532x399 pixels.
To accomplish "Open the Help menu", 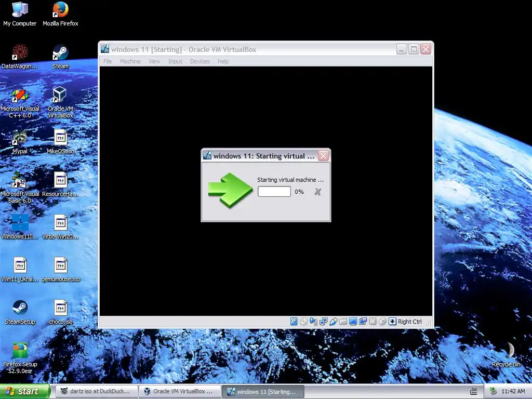I will pos(223,61).
